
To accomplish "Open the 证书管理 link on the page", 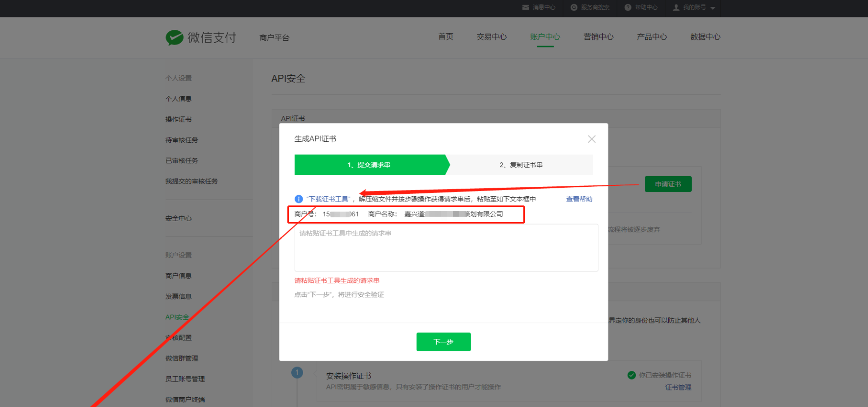I will point(678,387).
